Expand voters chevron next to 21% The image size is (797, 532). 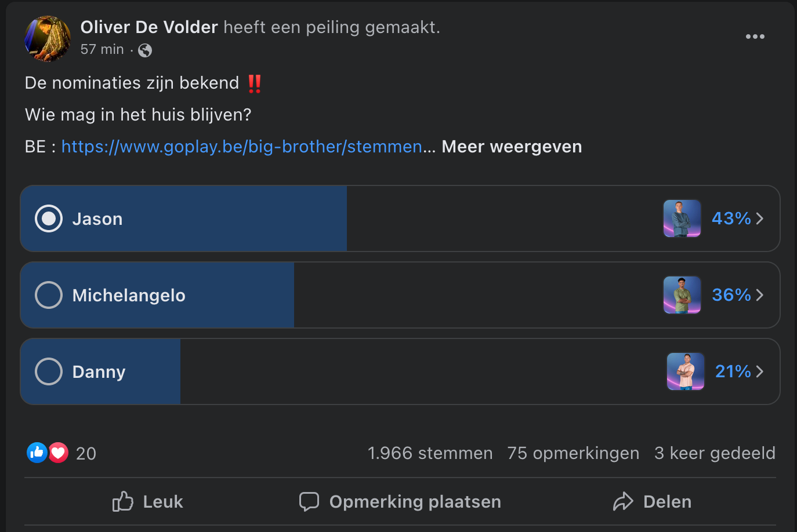[760, 371]
